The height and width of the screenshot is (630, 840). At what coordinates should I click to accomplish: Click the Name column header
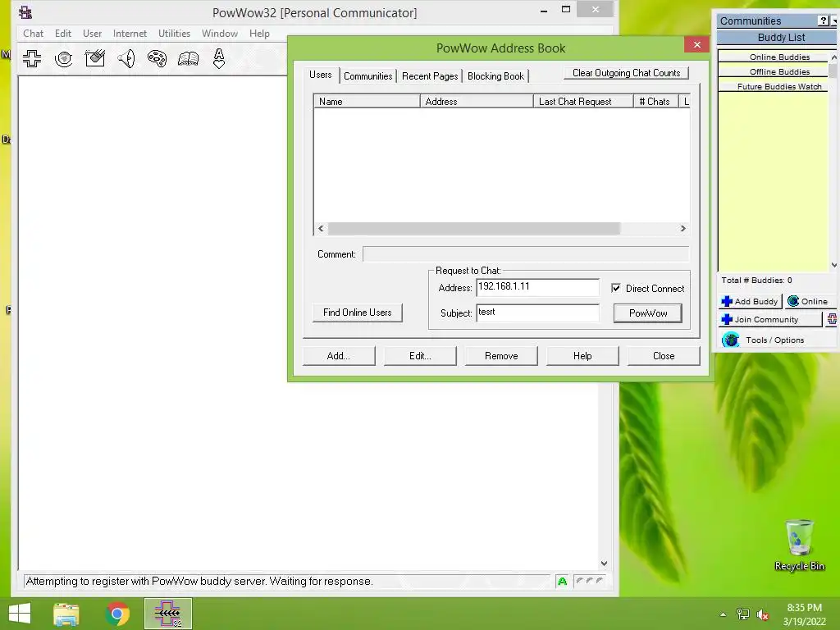tap(367, 101)
